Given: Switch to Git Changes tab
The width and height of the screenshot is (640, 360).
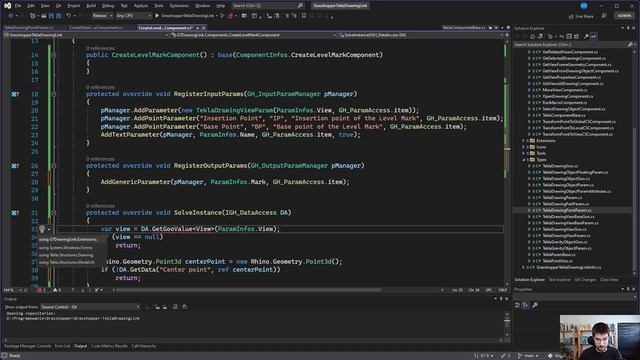Looking at the screenshot, I should [x=585, y=280].
